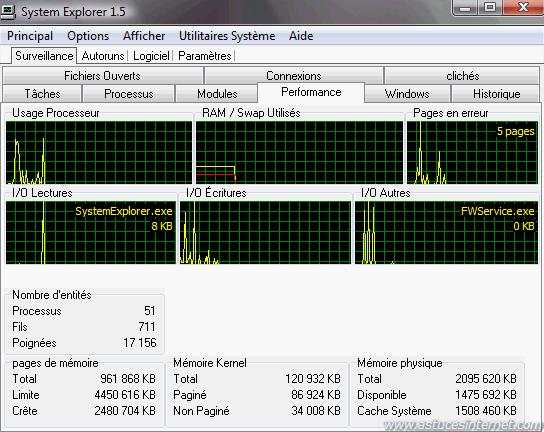The height and width of the screenshot is (432, 544).
Task: Select the Historique tab
Action: (x=496, y=94)
